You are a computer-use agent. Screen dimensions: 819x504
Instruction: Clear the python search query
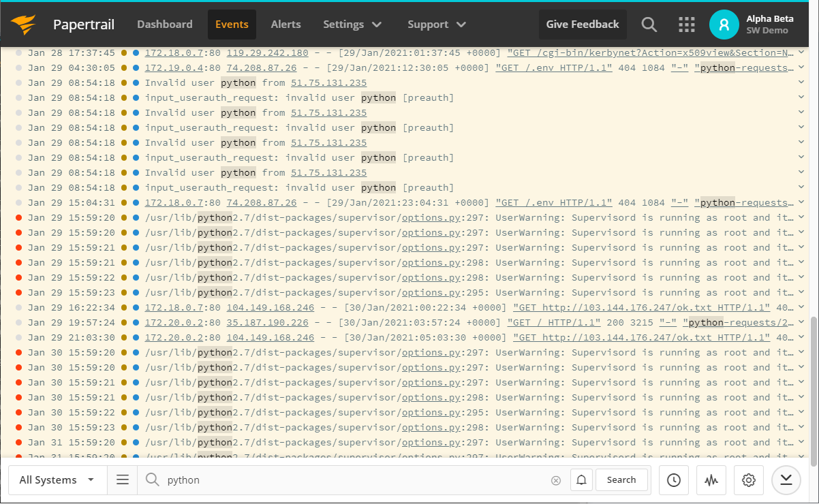(556, 479)
